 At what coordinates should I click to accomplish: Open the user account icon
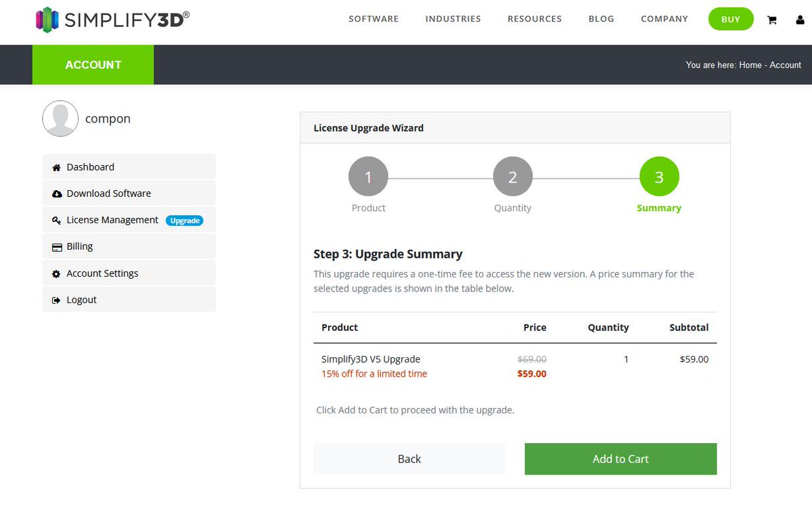(x=800, y=20)
